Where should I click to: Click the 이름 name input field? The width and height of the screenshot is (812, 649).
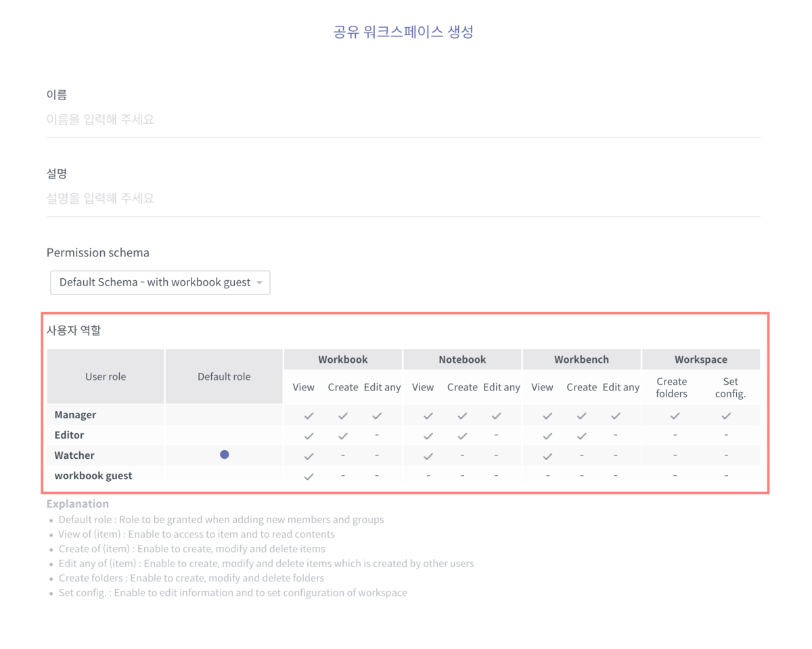click(x=403, y=120)
